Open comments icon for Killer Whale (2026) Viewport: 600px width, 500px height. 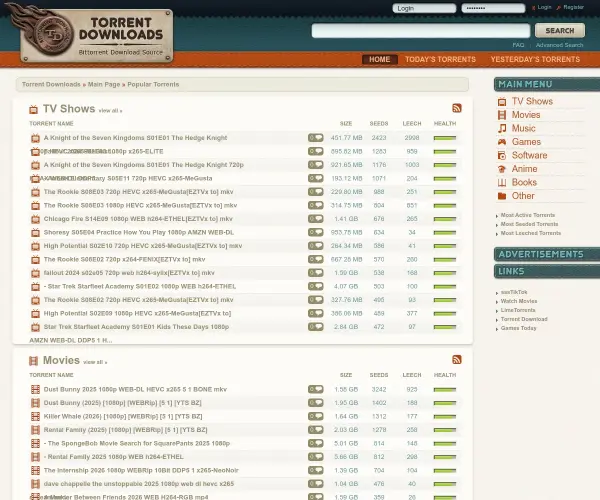click(316, 416)
